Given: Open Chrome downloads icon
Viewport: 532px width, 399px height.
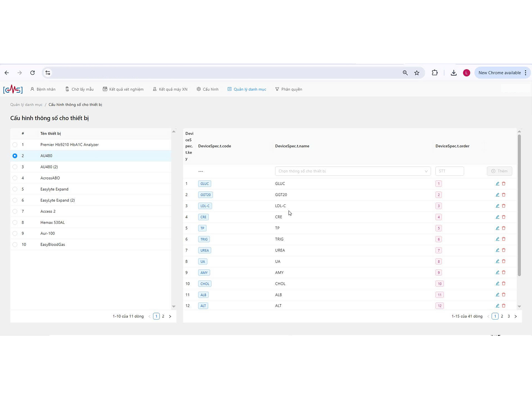Looking at the screenshot, I should click(x=454, y=73).
